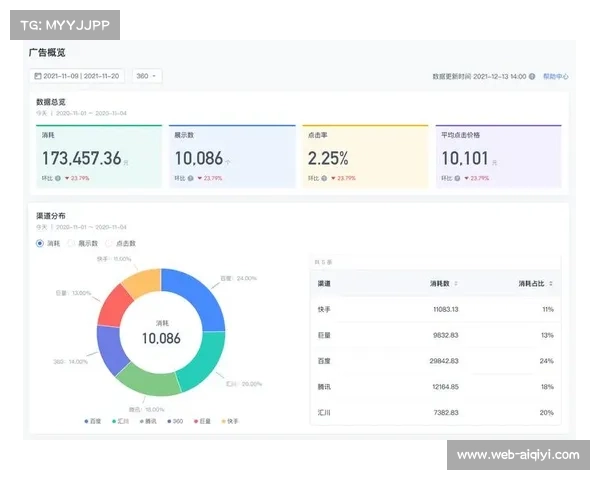Viewport: 600px width, 480px height.
Task: Click 百度 row name in channel table
Action: (324, 361)
